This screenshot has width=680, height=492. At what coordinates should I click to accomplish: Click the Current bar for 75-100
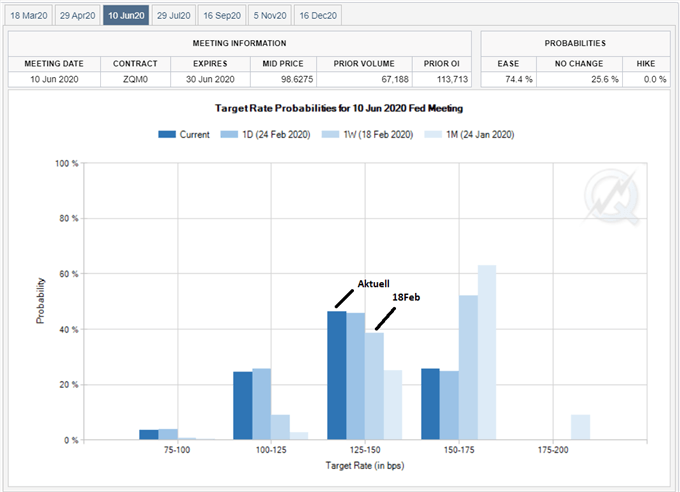(149, 435)
